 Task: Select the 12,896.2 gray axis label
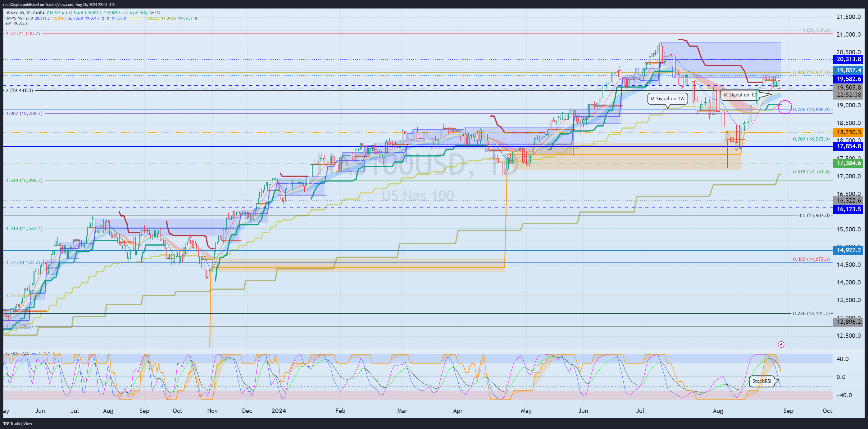click(848, 322)
